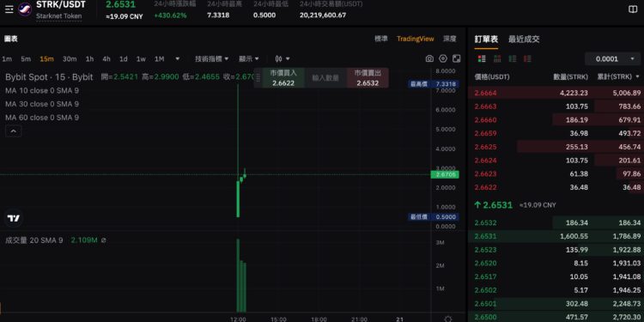
Task: Click the STRK/USDT pair name
Action: click(x=61, y=5)
